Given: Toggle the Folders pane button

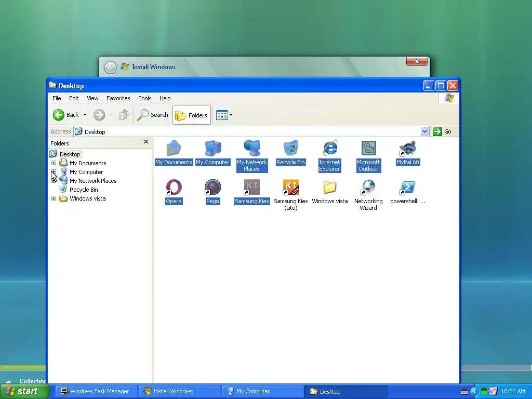Looking at the screenshot, I should click(x=191, y=115).
